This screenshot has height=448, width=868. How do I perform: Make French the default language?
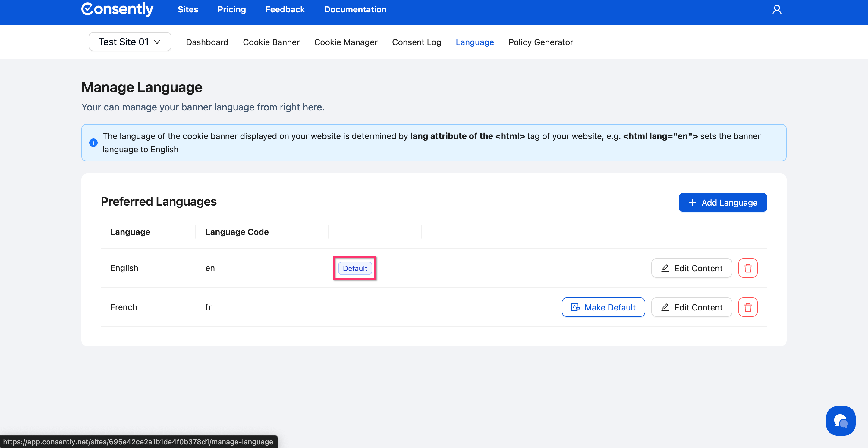point(603,307)
